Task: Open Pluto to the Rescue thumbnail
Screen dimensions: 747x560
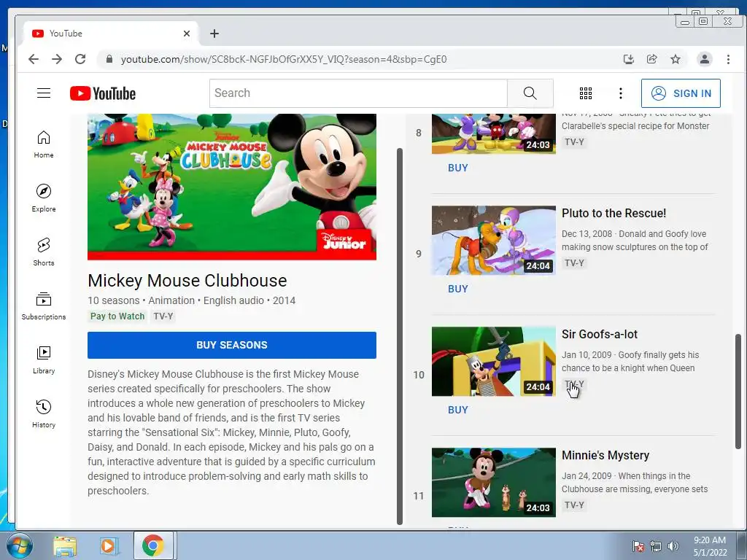Action: pos(494,241)
